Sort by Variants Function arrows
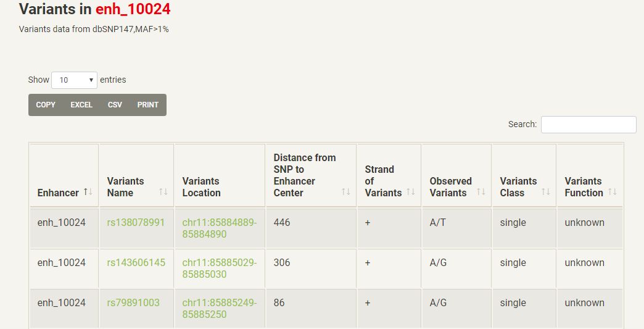Screen dimensions: 644x329 click(613, 192)
